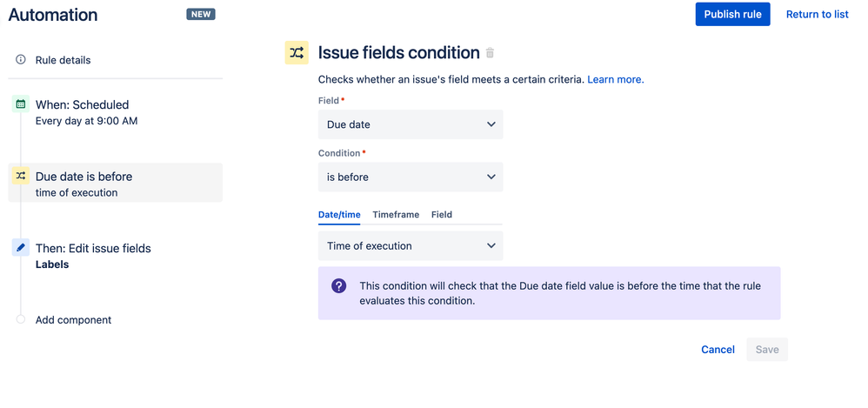Switch to the Field tab
868x408 pixels.
(x=442, y=215)
